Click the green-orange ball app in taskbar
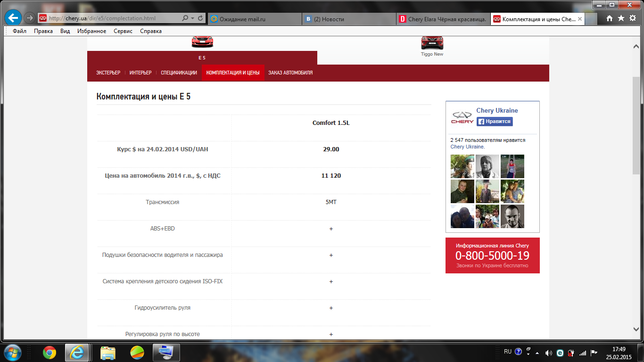This screenshot has width=644, height=362. [137, 353]
